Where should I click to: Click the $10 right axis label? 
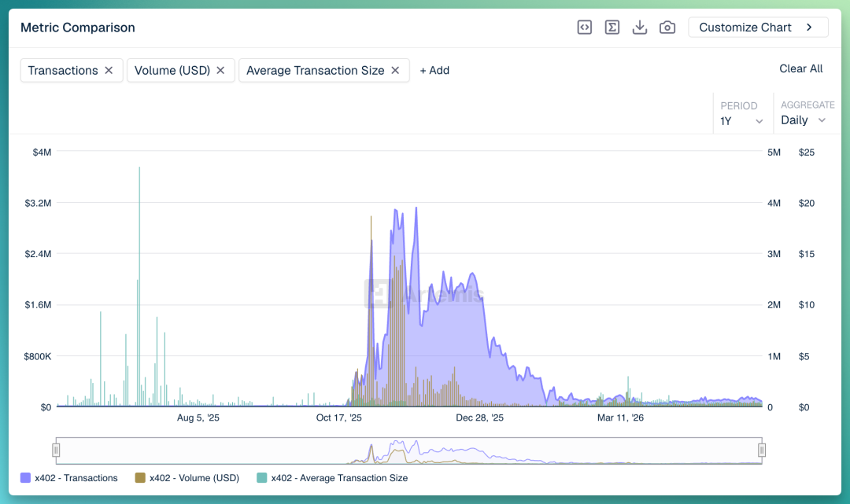tap(807, 305)
